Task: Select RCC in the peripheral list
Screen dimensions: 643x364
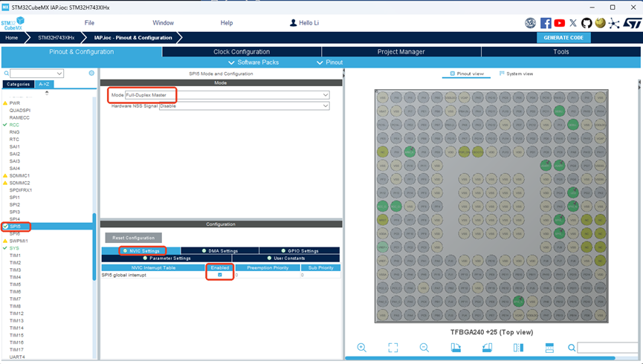Action: [x=14, y=125]
